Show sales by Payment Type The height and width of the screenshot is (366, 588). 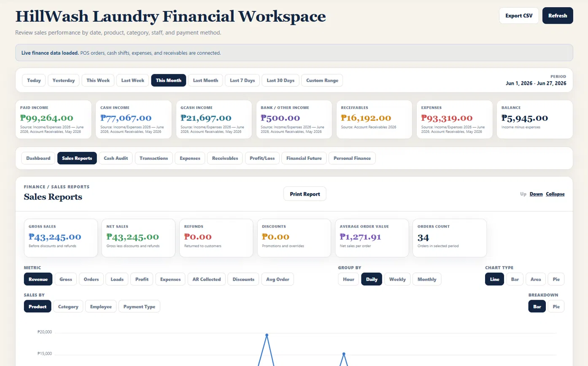pyautogui.click(x=139, y=307)
